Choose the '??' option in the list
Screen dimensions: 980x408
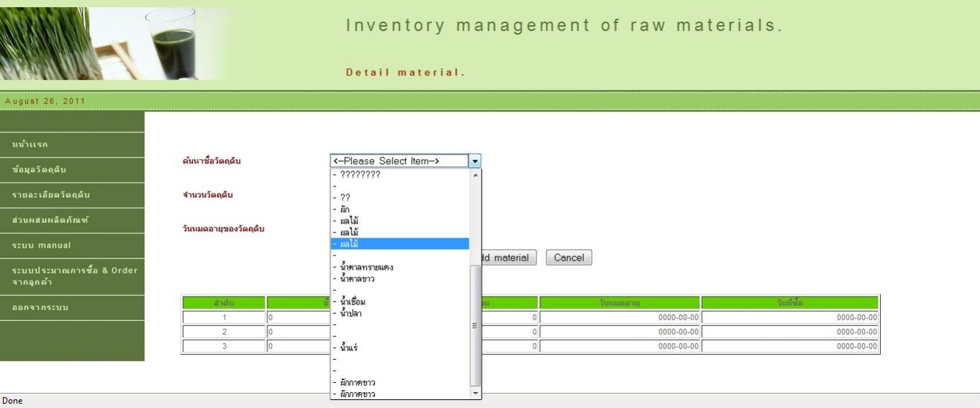400,197
